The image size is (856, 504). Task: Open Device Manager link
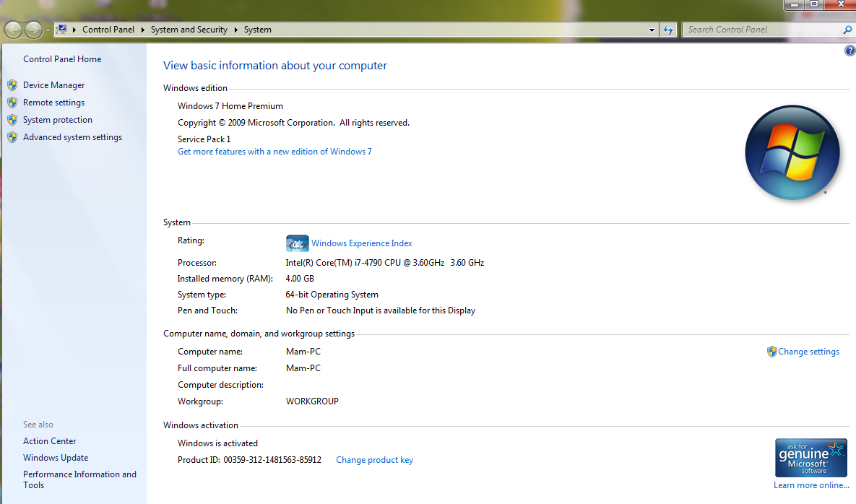coord(54,85)
